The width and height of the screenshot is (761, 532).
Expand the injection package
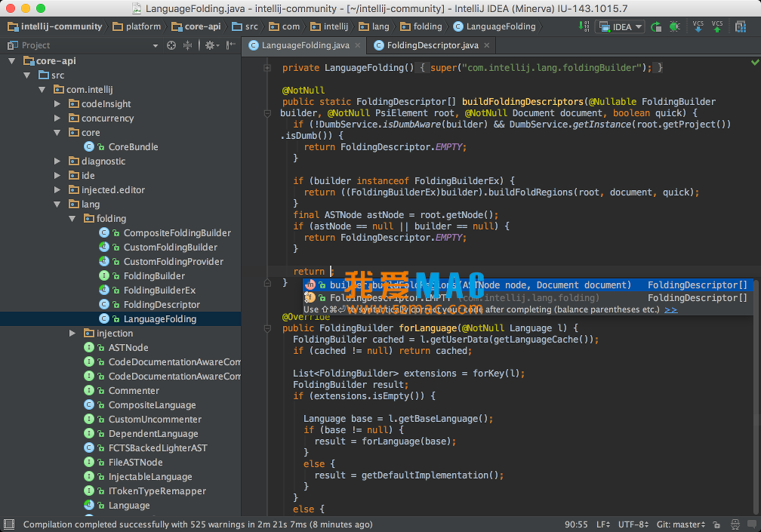click(72, 334)
